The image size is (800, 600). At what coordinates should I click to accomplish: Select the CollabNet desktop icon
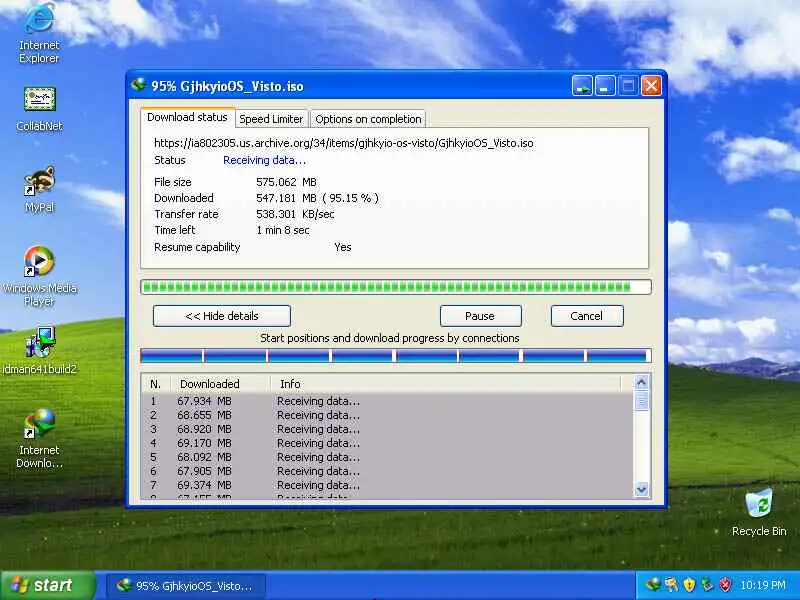(x=39, y=109)
